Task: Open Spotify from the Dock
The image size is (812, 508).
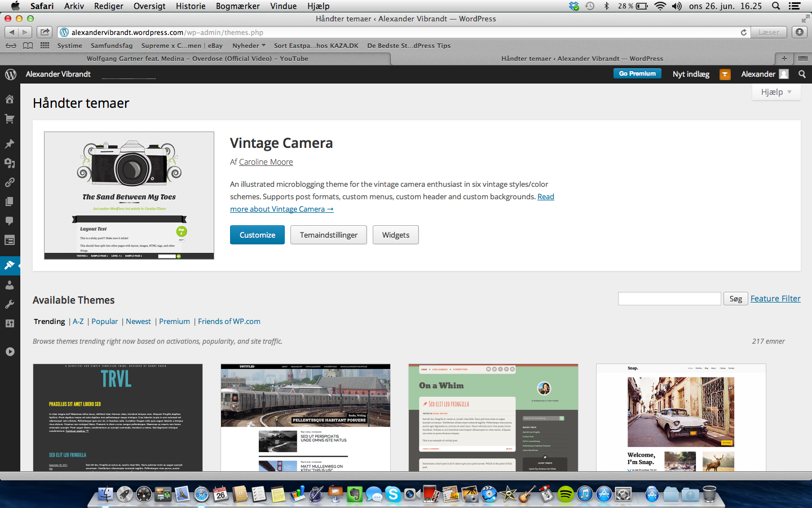Action: coord(565,494)
